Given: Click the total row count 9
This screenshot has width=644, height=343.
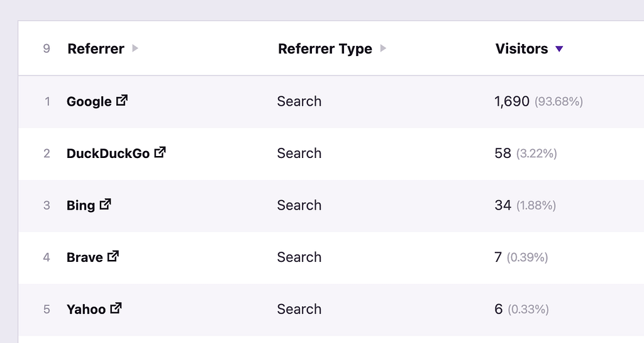Looking at the screenshot, I should point(47,48).
